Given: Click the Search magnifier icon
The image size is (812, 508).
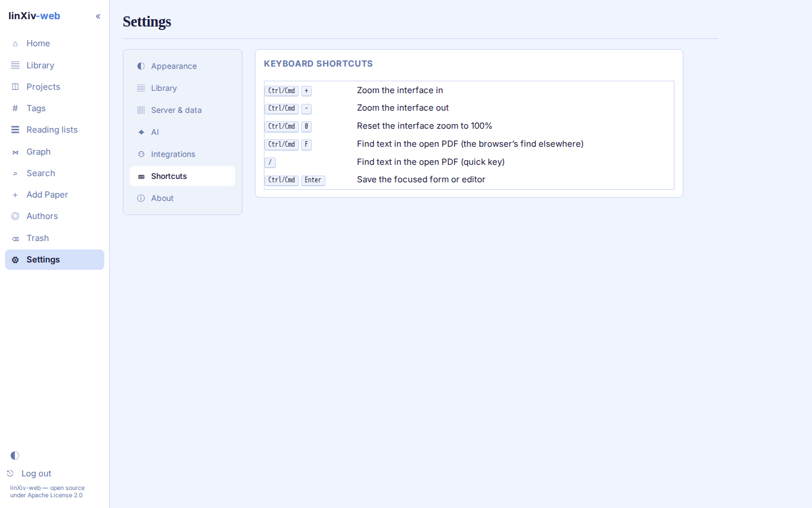Looking at the screenshot, I should coord(15,173).
